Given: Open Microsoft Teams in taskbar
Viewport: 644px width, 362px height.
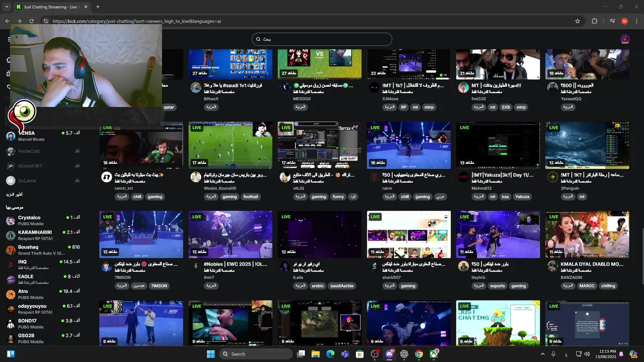Looking at the screenshot, I should point(345,354).
